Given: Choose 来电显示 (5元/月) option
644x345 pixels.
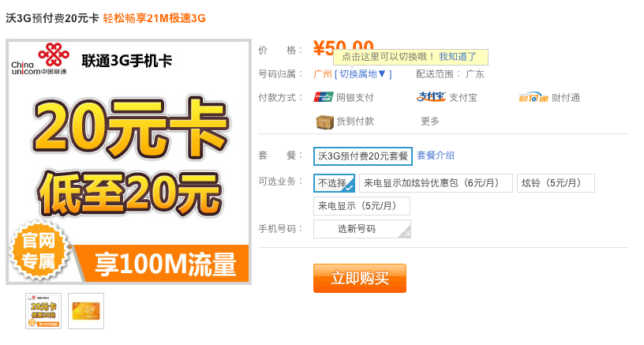Looking at the screenshot, I should (361, 206).
